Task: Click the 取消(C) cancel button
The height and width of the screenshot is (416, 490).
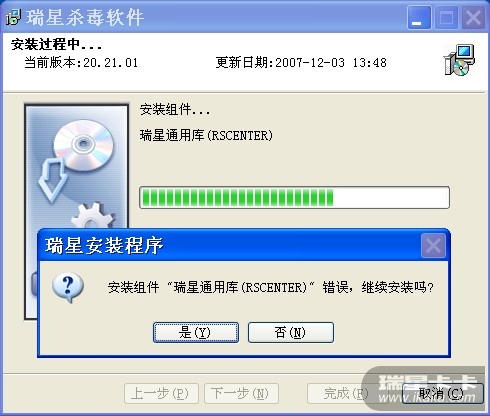Action: click(442, 394)
